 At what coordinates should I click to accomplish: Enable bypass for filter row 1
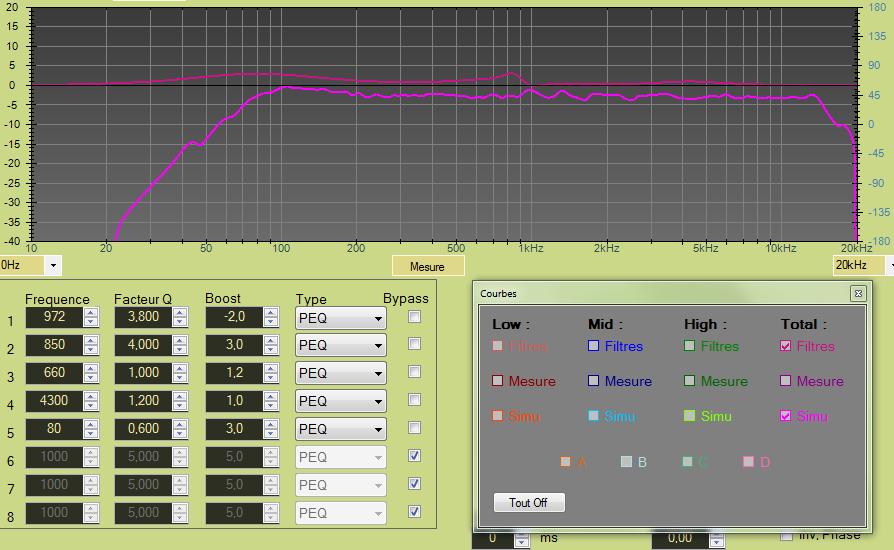pyautogui.click(x=414, y=317)
